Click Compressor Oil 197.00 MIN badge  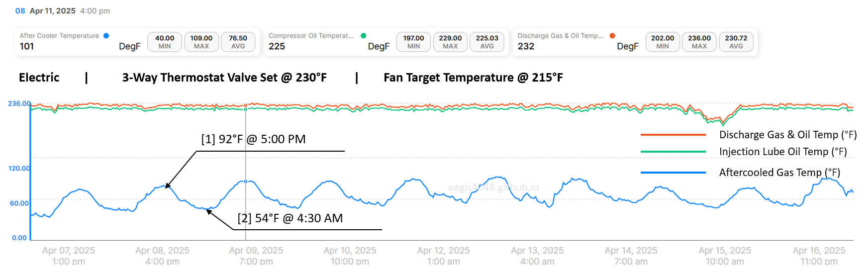click(x=414, y=42)
